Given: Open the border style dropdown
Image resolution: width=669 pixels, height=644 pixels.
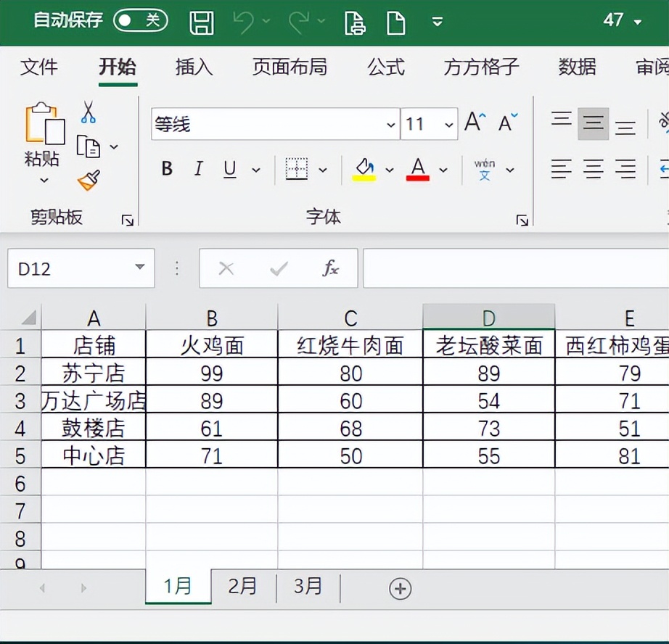Looking at the screenshot, I should tap(322, 169).
